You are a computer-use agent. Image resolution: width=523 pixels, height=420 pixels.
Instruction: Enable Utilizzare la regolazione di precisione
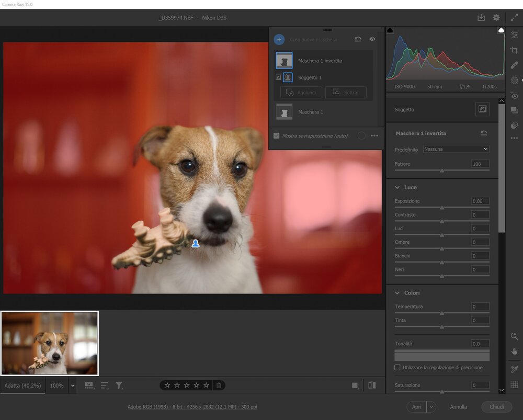(397, 367)
